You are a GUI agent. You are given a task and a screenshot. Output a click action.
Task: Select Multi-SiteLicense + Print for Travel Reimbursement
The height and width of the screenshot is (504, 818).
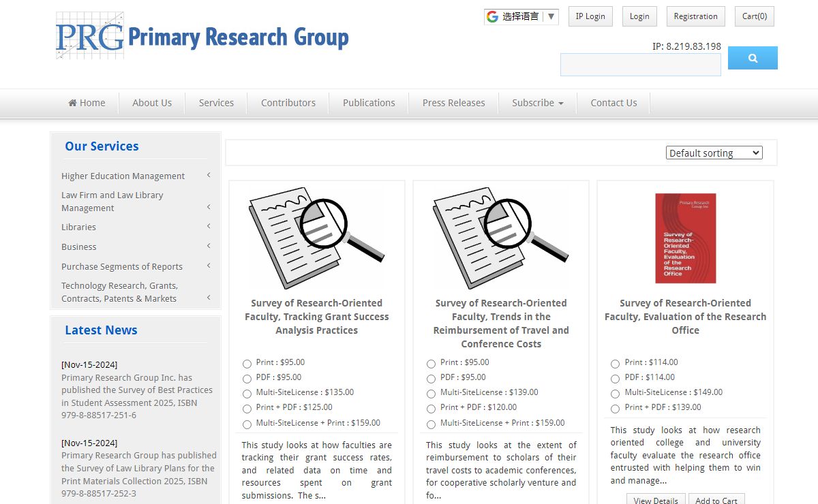point(431,424)
